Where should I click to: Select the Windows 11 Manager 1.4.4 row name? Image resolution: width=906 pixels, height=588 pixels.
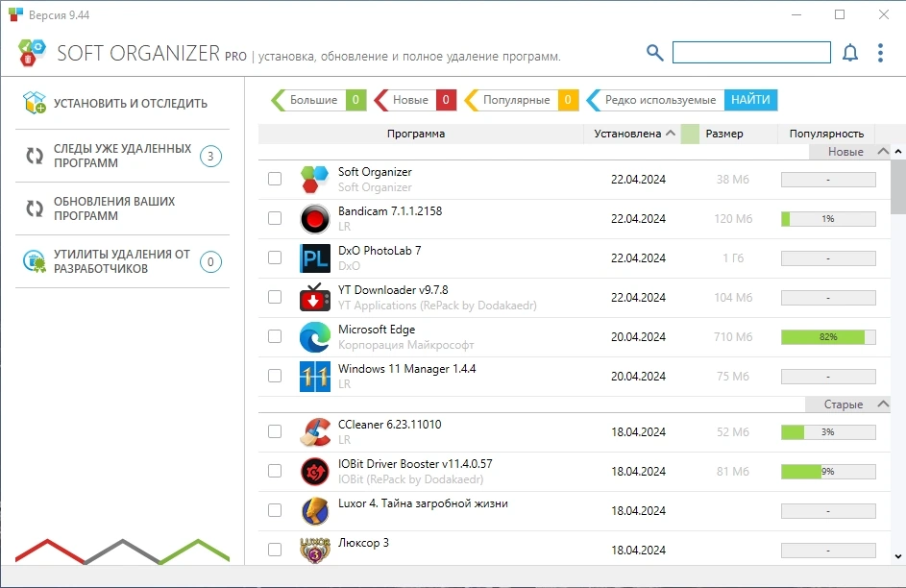pos(406,369)
